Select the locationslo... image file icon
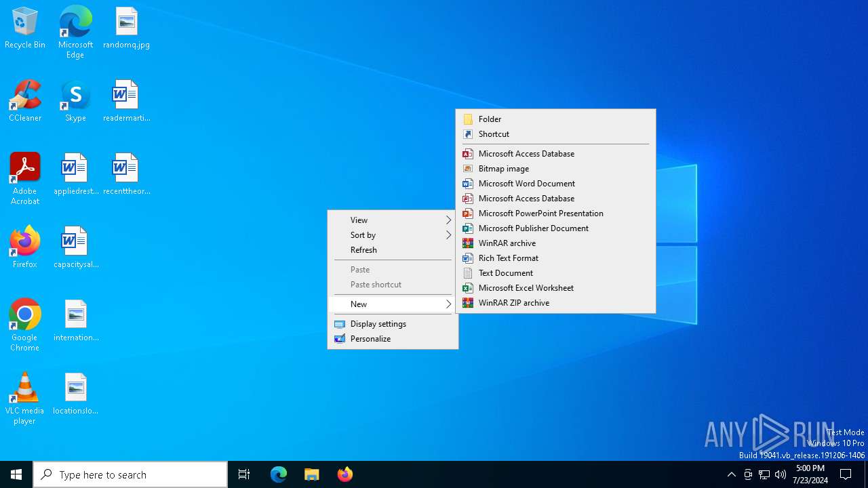 [75, 394]
